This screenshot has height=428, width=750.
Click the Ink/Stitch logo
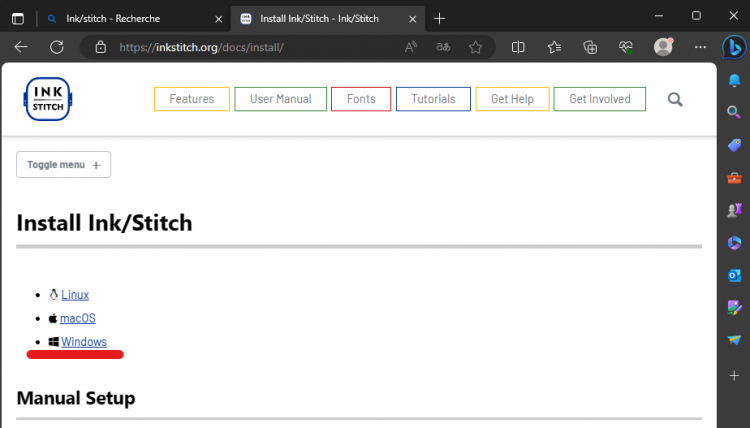(x=48, y=99)
